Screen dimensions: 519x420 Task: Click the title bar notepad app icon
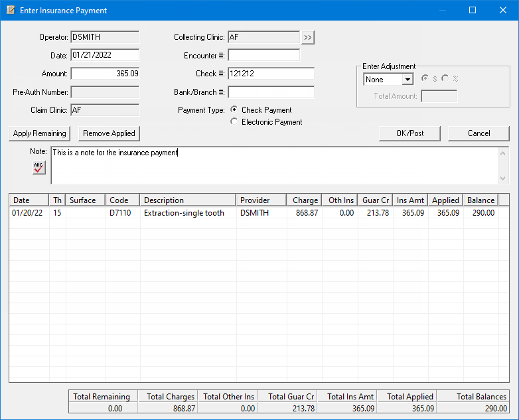pyautogui.click(x=11, y=11)
